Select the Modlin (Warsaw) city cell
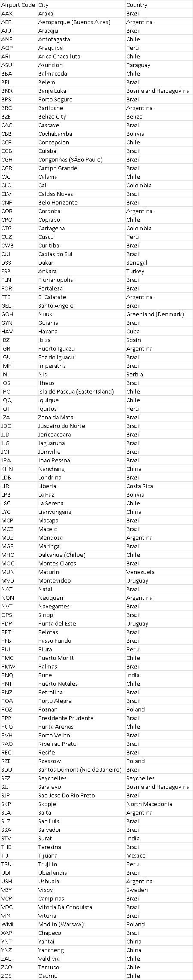Viewport: 193px width, 980px height. pos(81,924)
